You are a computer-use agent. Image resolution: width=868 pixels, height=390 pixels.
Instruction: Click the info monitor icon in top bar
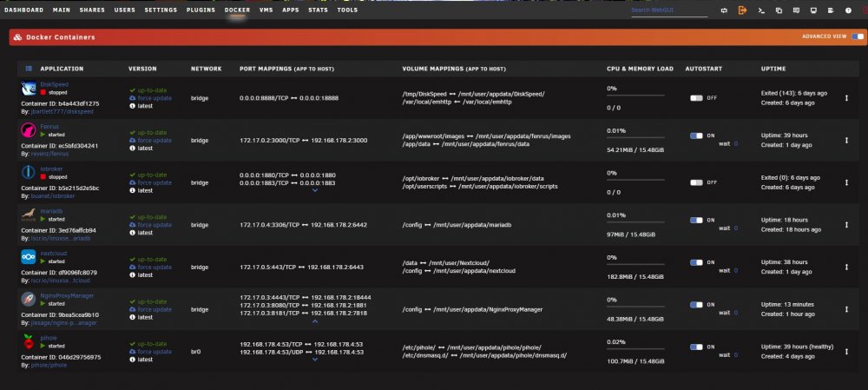pos(813,10)
